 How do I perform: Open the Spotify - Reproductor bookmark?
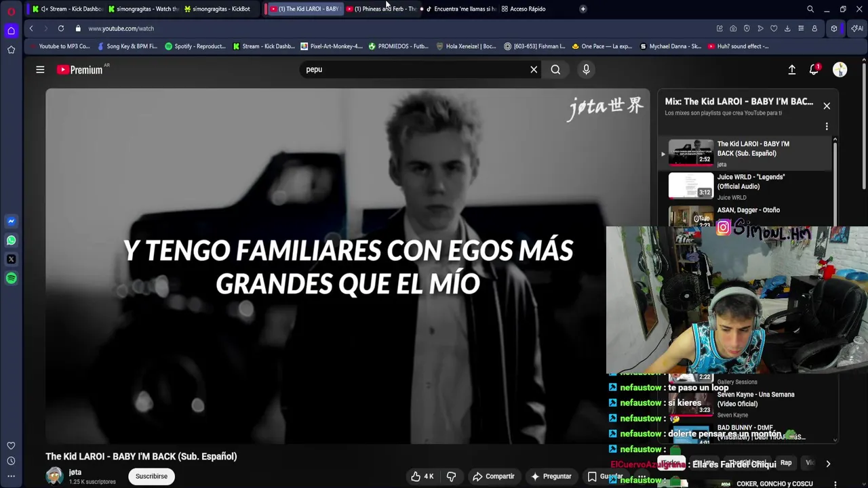[x=195, y=46]
